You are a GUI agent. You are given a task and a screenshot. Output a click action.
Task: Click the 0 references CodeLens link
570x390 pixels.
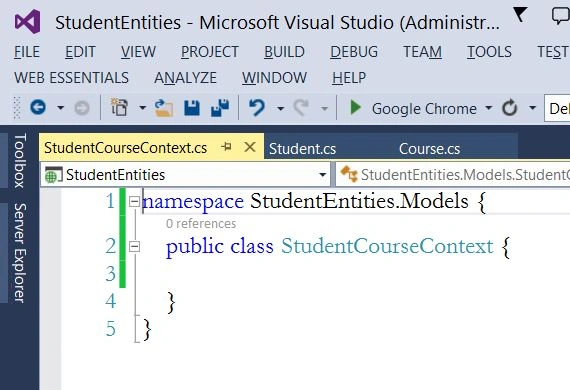[201, 224]
